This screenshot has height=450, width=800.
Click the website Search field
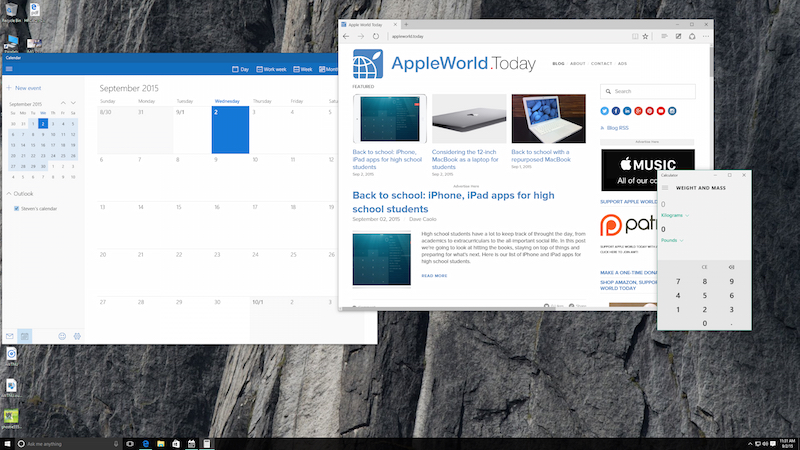647,91
